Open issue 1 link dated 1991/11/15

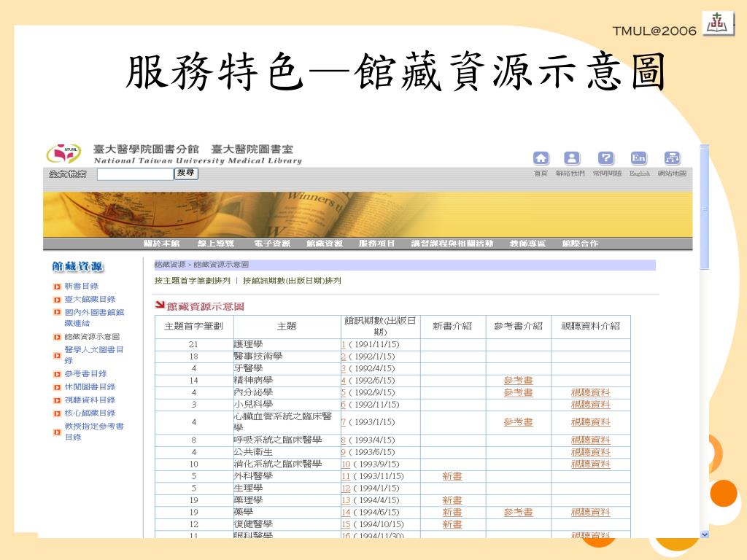344,344
